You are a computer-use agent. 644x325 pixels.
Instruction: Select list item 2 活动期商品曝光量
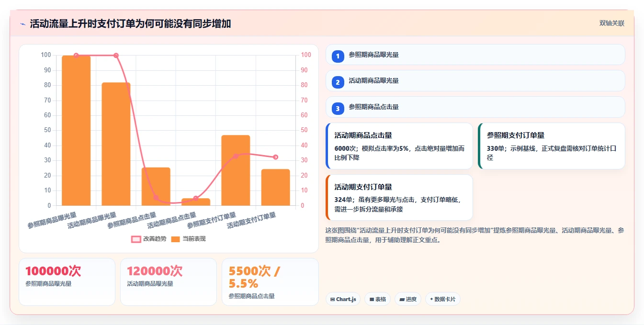click(x=475, y=80)
